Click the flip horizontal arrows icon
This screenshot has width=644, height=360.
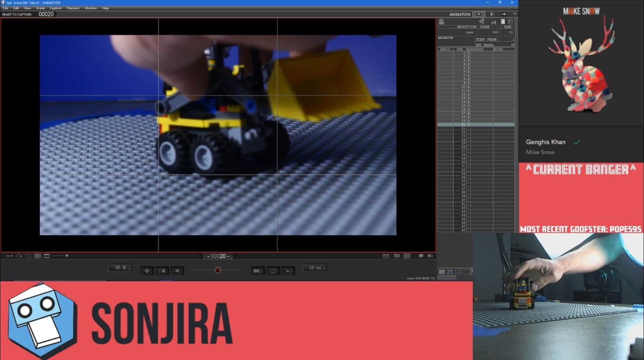pyautogui.click(x=10, y=256)
